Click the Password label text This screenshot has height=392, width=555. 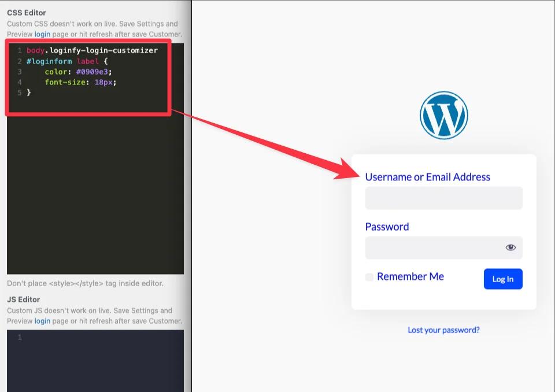(x=387, y=227)
